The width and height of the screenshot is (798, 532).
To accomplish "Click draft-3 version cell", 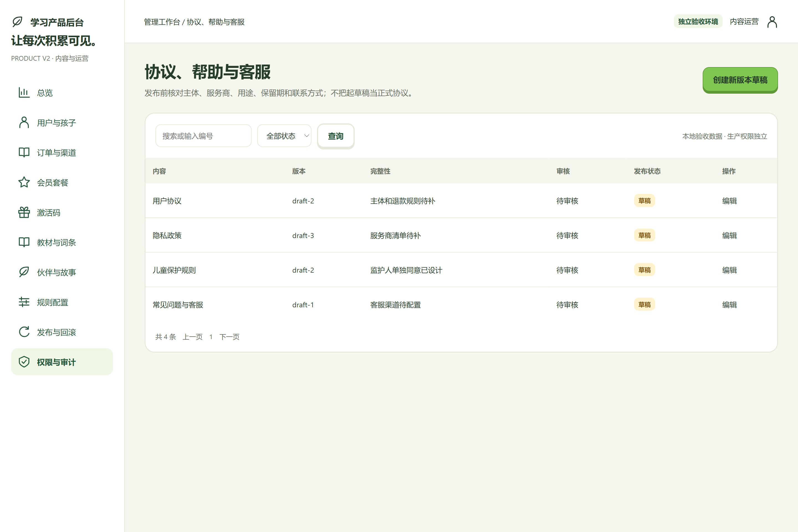I will click(x=303, y=236).
